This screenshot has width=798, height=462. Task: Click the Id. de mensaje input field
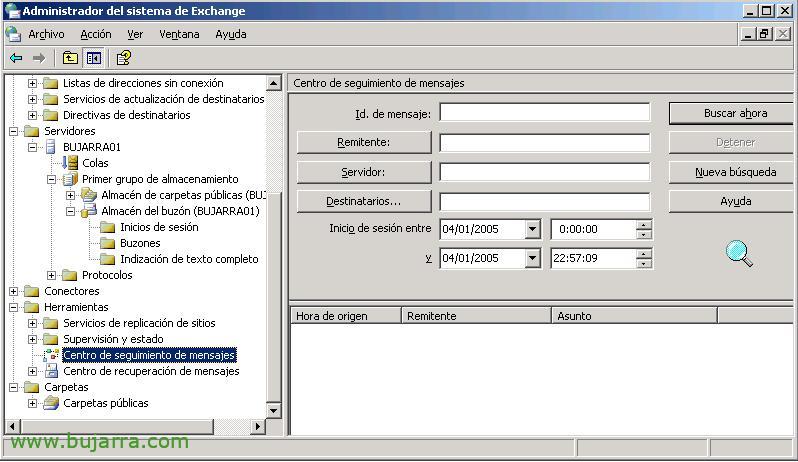(545, 112)
